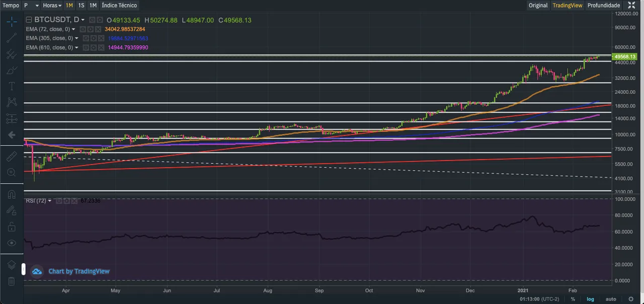Open the BTCUSDT, D legend dropdown arrow

pos(83,20)
